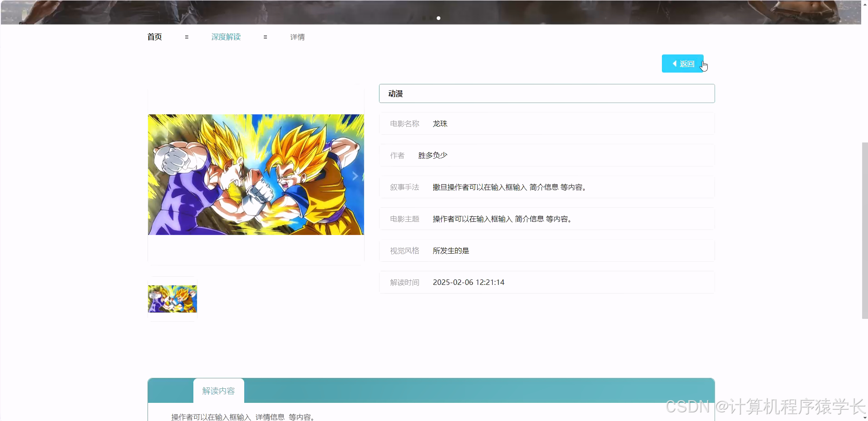This screenshot has width=868, height=421.
Task: Switch to the 解读内容 tab
Action: tap(218, 390)
